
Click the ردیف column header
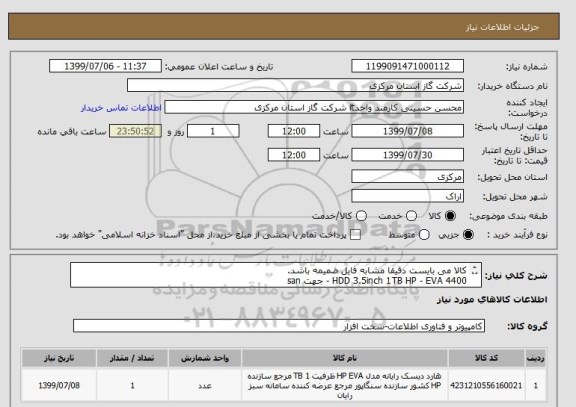tap(536, 358)
